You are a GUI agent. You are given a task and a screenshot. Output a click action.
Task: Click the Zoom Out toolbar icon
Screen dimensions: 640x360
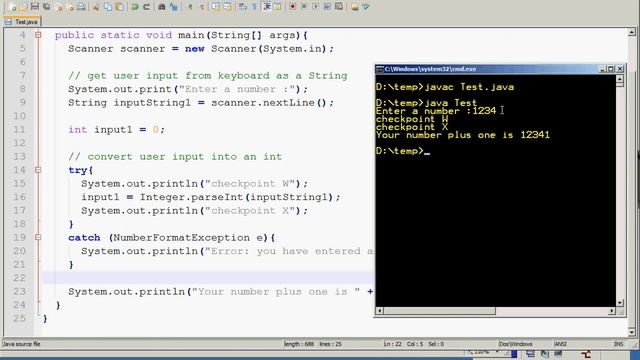point(202,7)
